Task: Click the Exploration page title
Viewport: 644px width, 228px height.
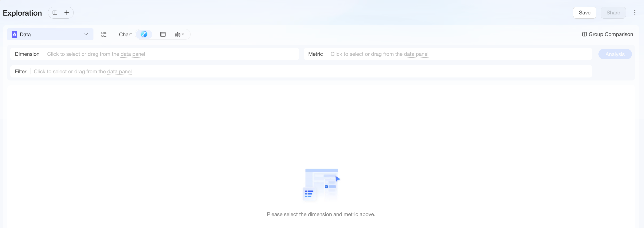Action: (22, 13)
